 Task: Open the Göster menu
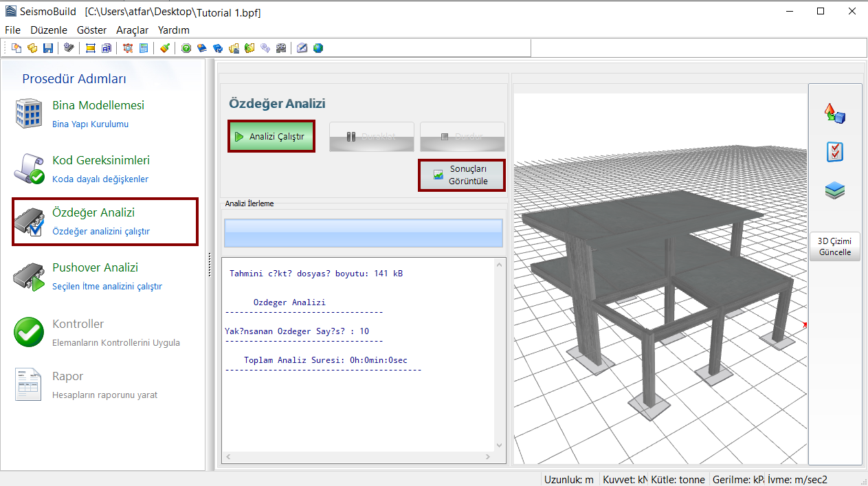[x=91, y=30]
